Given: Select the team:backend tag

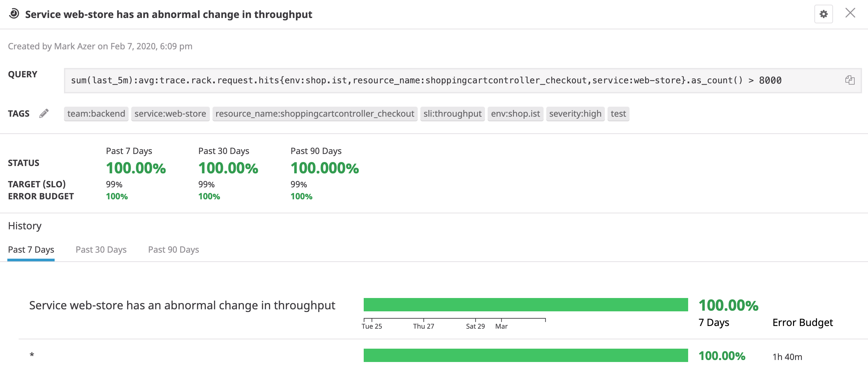Looking at the screenshot, I should 96,114.
